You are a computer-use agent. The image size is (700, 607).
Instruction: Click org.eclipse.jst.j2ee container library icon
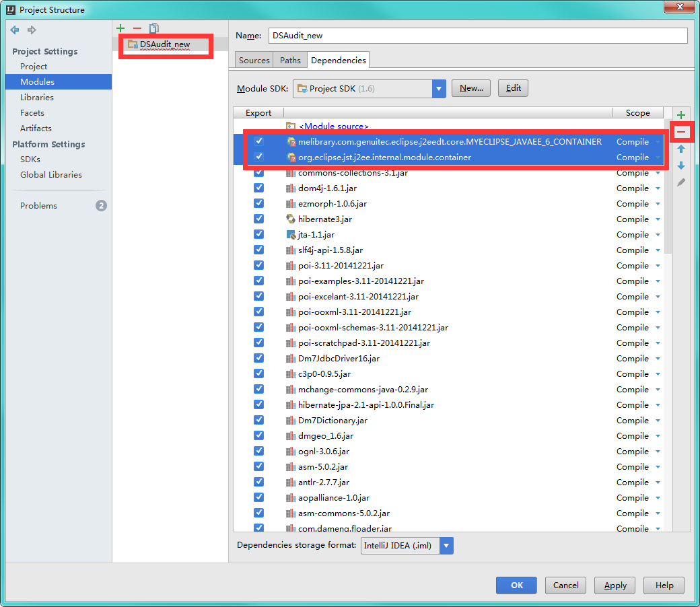291,157
